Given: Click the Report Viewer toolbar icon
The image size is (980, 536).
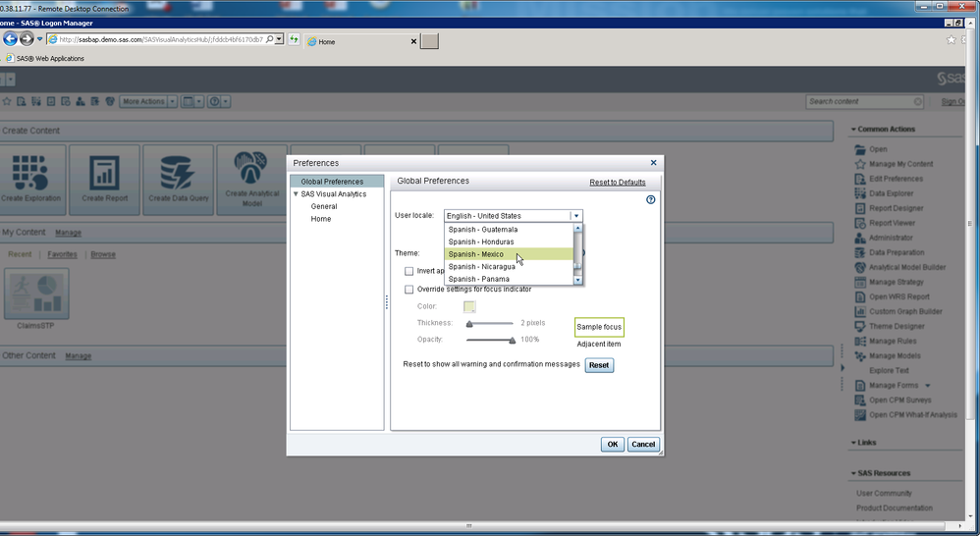Looking at the screenshot, I should pos(66,101).
